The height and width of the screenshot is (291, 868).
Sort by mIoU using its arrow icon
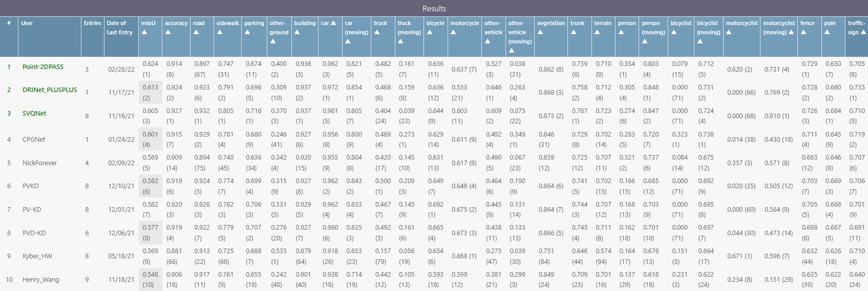[x=144, y=32]
